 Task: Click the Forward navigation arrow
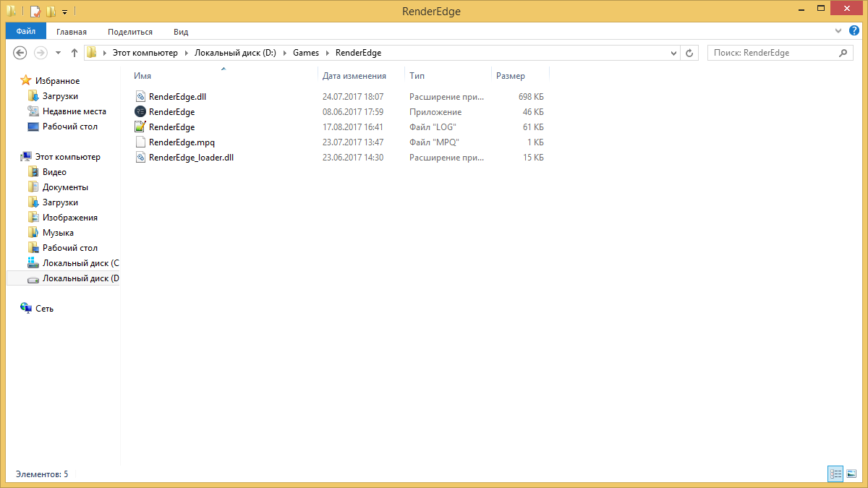point(41,53)
